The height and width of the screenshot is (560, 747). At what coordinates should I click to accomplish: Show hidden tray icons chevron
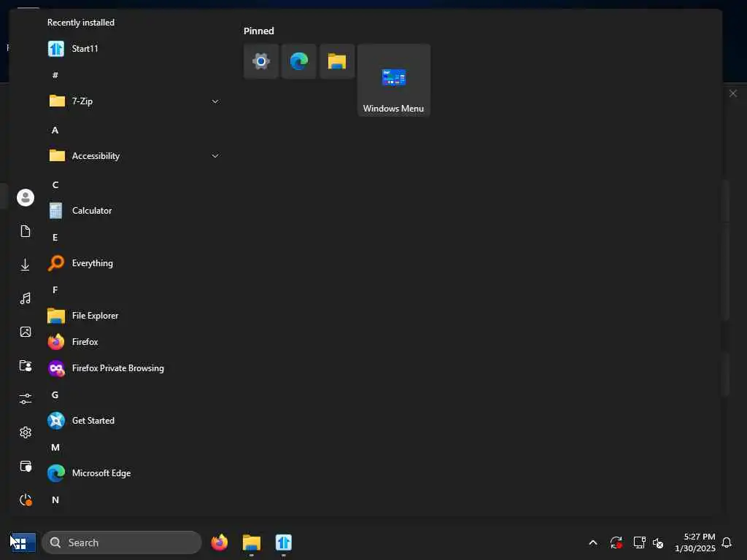pyautogui.click(x=593, y=542)
